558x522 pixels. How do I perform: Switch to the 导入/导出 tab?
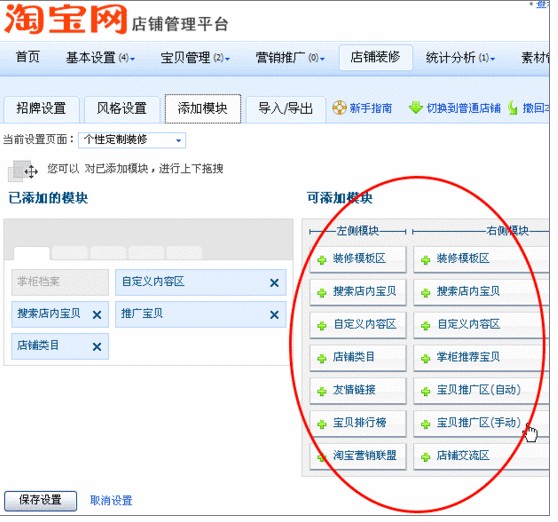tap(286, 109)
